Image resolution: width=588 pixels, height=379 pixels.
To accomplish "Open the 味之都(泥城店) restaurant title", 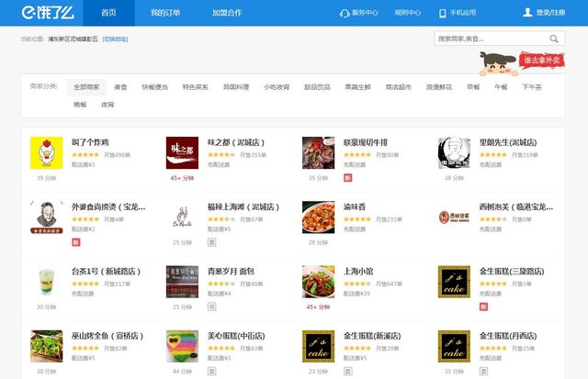I will 236,142.
